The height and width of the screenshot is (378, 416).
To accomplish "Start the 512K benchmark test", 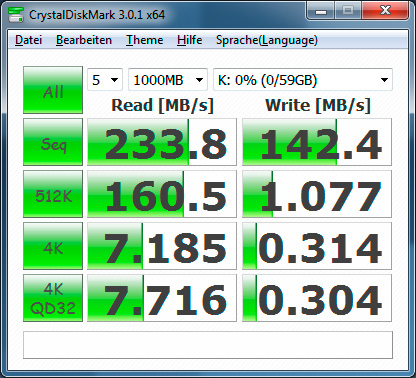I will [53, 194].
